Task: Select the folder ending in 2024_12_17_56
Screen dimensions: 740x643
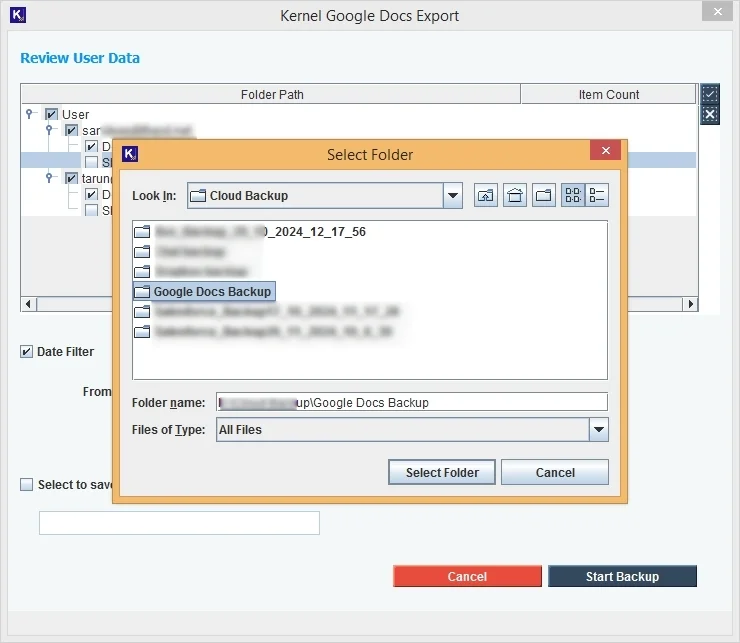Action: coord(258,232)
